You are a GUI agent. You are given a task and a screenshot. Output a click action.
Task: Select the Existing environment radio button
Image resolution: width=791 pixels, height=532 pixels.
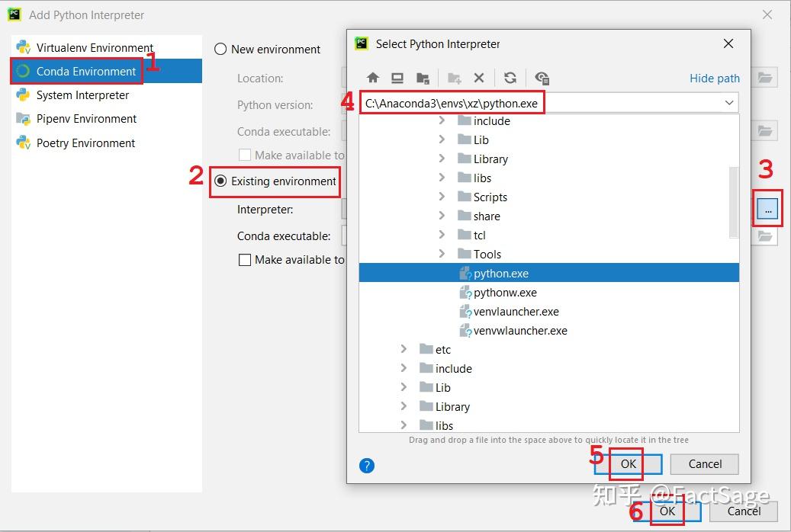220,181
